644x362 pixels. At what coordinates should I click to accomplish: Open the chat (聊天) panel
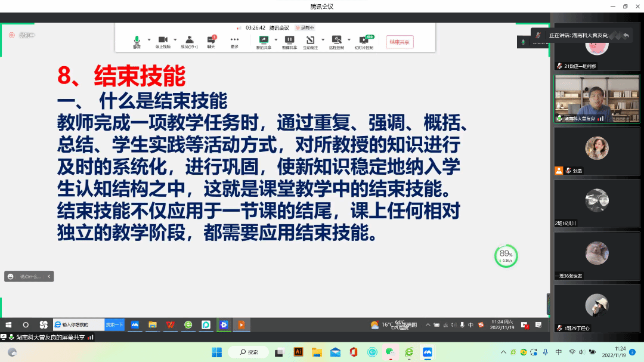click(211, 41)
